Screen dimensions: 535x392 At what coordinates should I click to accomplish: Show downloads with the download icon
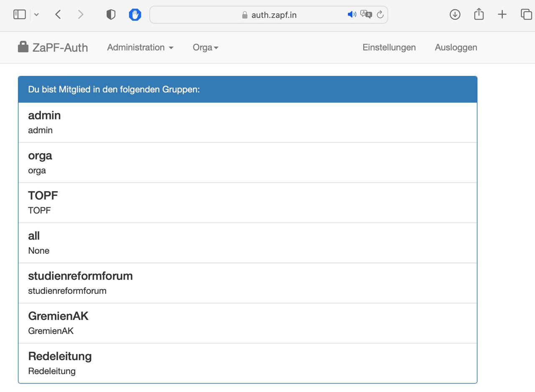455,15
